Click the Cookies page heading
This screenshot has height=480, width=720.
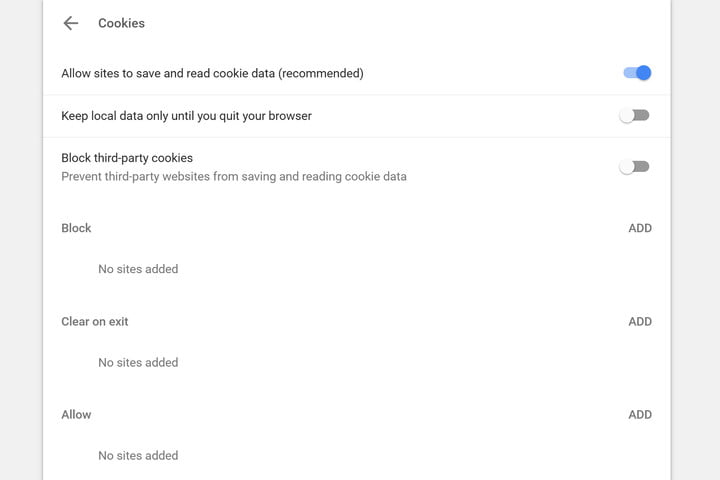click(121, 23)
